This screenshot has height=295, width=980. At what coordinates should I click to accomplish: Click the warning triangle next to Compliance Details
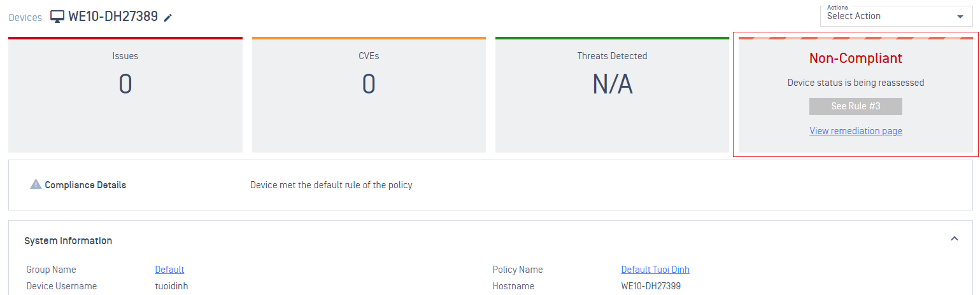coord(36,185)
